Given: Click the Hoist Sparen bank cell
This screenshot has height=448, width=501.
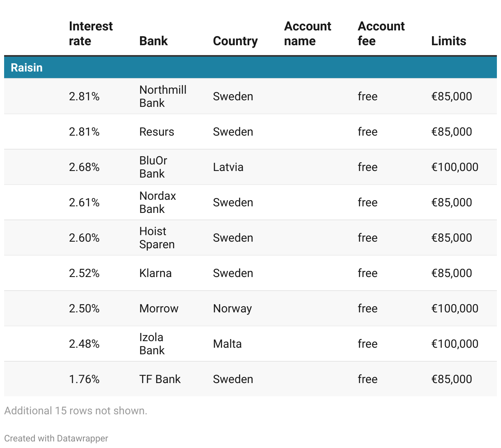Looking at the screenshot, I should tap(157, 238).
